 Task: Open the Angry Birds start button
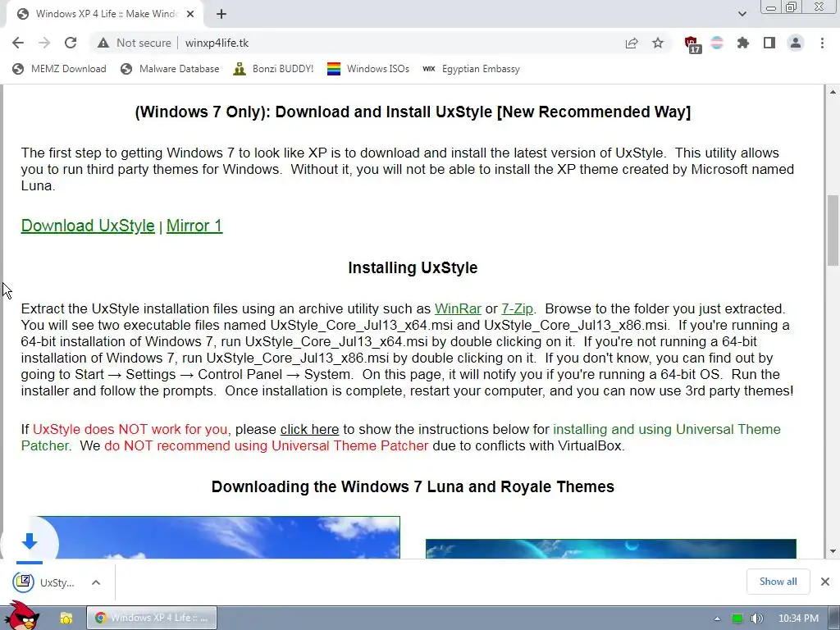[21, 615]
